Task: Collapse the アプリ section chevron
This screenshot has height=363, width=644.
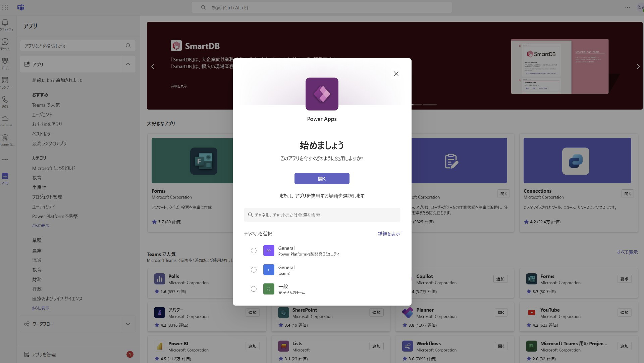Action: pos(128,64)
